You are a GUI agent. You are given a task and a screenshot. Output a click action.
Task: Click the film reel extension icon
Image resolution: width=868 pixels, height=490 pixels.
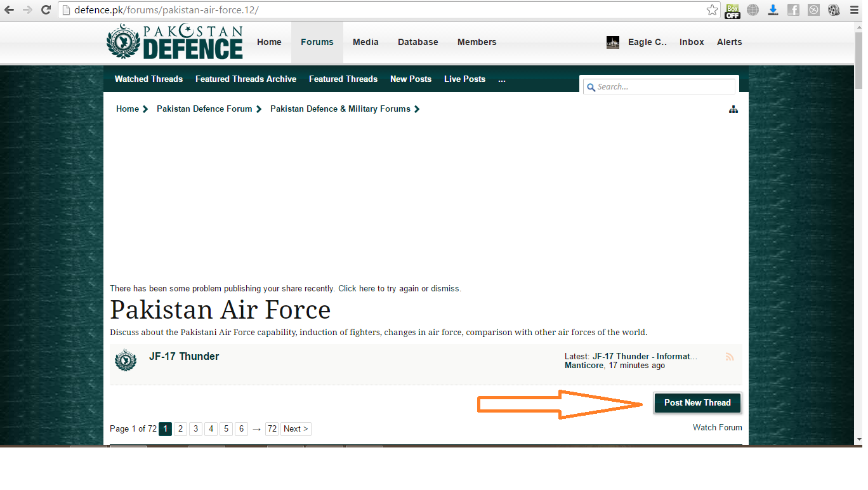834,10
